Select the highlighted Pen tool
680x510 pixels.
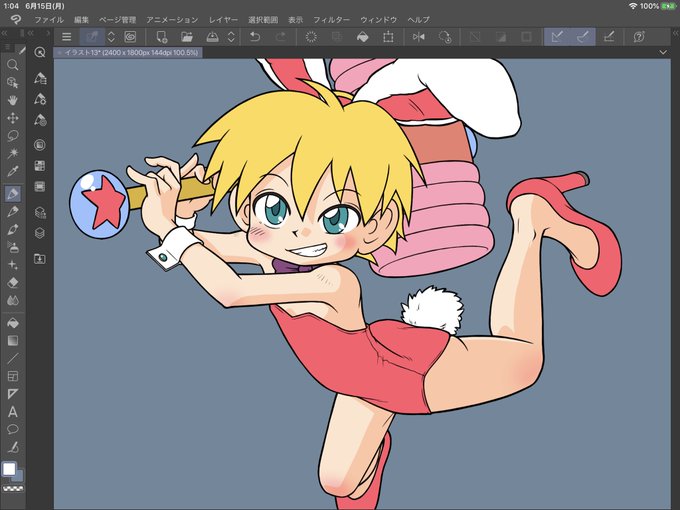pos(13,193)
